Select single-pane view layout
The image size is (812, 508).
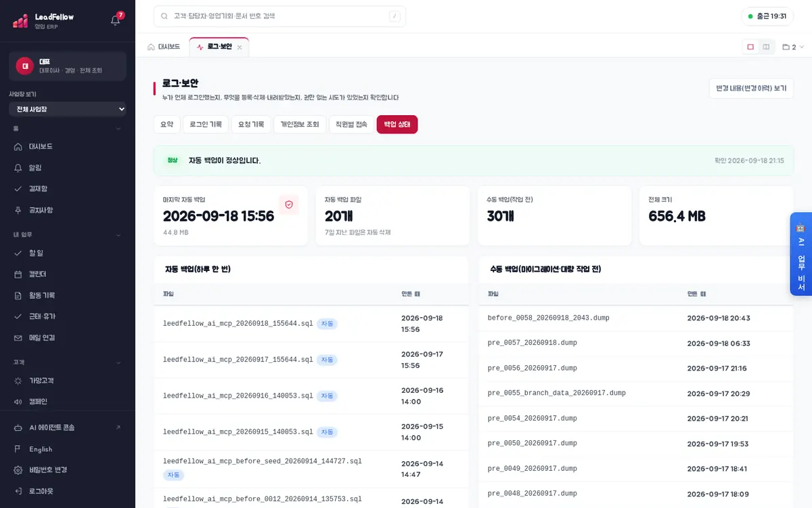750,47
